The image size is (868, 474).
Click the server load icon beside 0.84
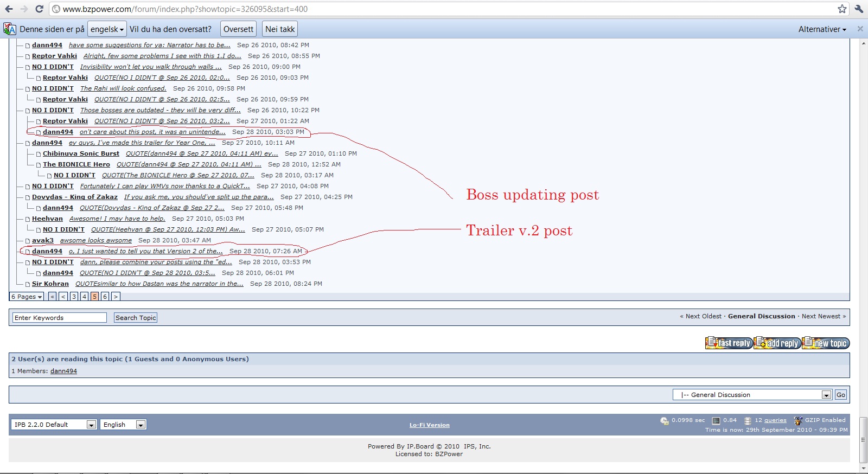[x=716, y=420]
